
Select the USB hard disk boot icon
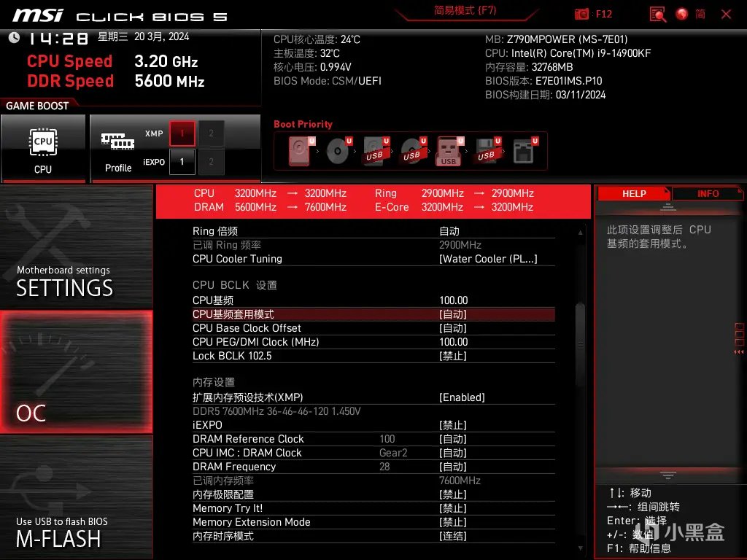tap(376, 150)
